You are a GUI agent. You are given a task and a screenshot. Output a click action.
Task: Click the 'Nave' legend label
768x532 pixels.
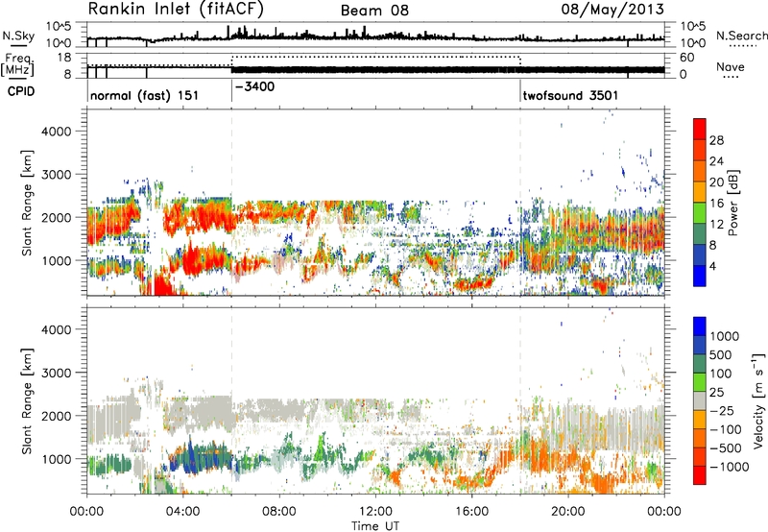tap(731, 66)
